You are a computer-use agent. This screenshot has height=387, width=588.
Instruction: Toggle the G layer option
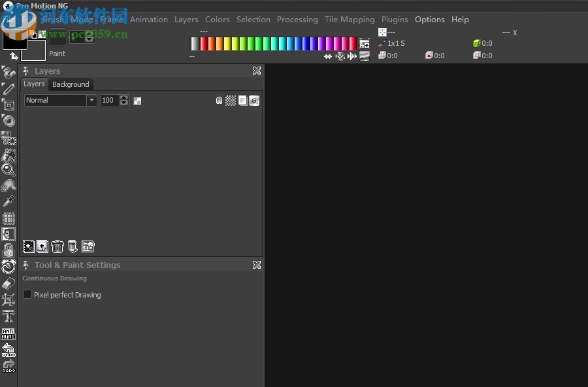254,101
